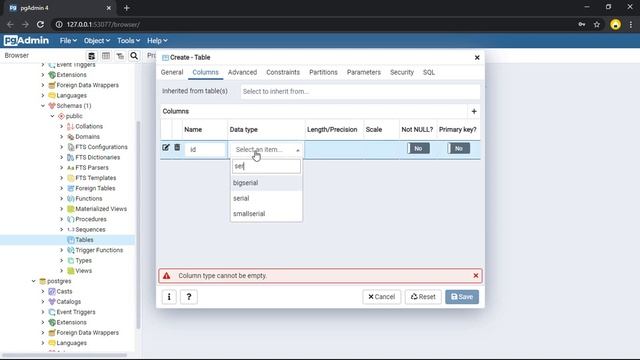Viewport: 640px width, 360px height.
Task: Click the Reset button
Action: 423,297
